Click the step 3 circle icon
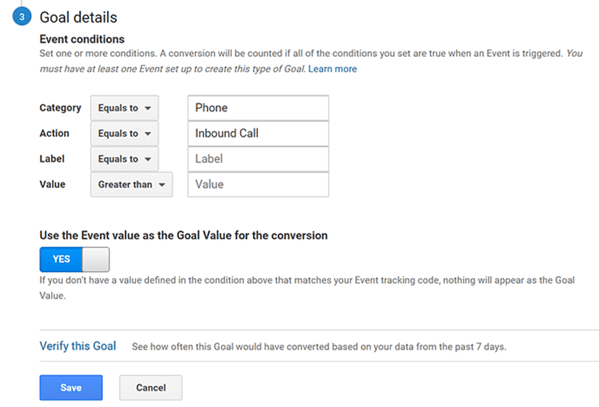Image resolution: width=599 pixels, height=407 pixels. (22, 16)
